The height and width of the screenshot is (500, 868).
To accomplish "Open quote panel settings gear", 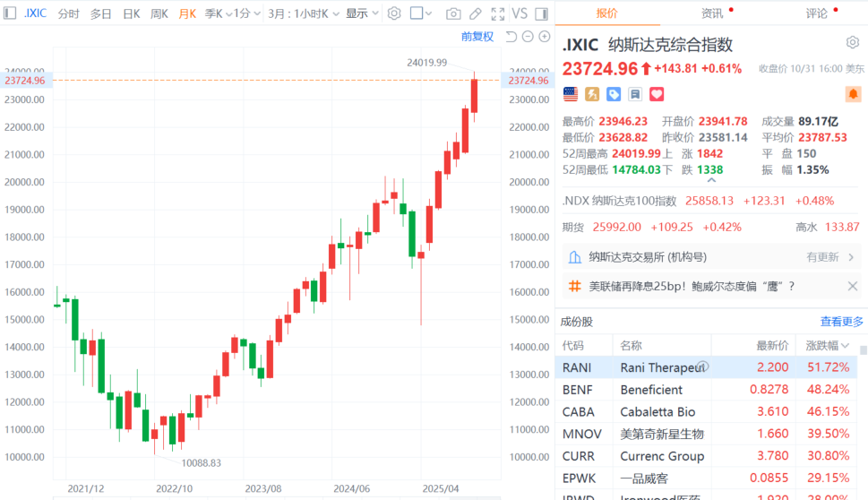I will point(853,43).
